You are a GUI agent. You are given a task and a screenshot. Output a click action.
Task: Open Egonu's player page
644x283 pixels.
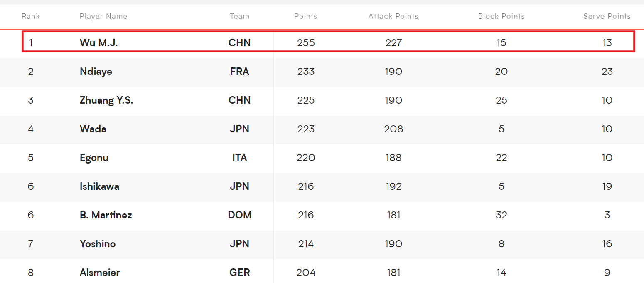94,158
